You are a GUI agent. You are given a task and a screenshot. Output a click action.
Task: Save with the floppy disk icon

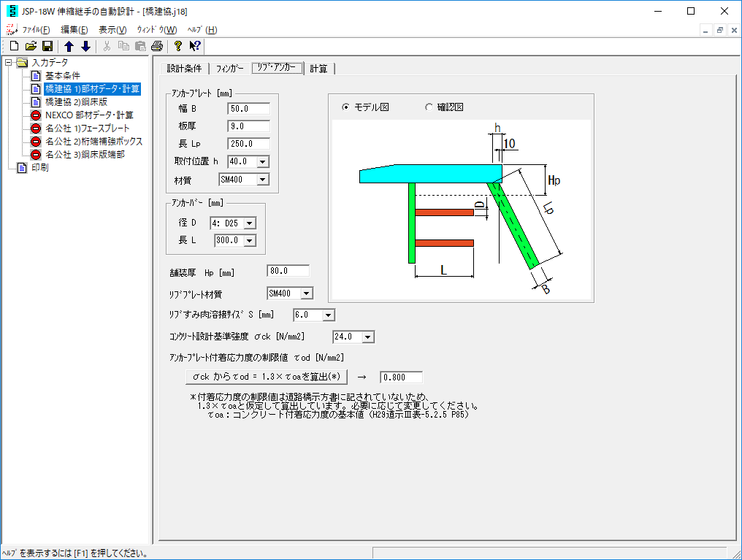[47, 47]
